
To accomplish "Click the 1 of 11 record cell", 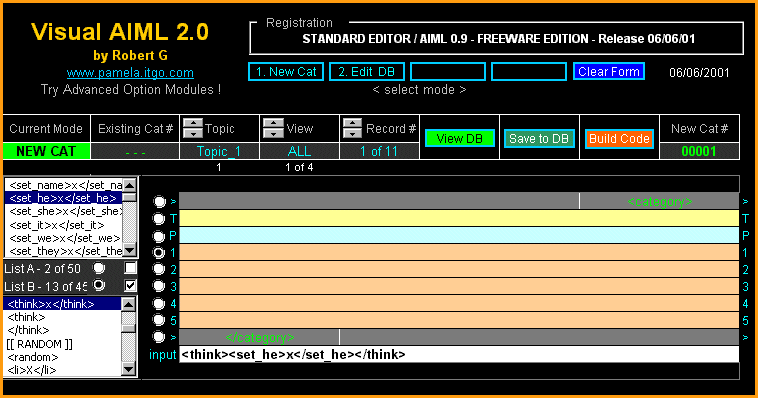I will [379, 151].
